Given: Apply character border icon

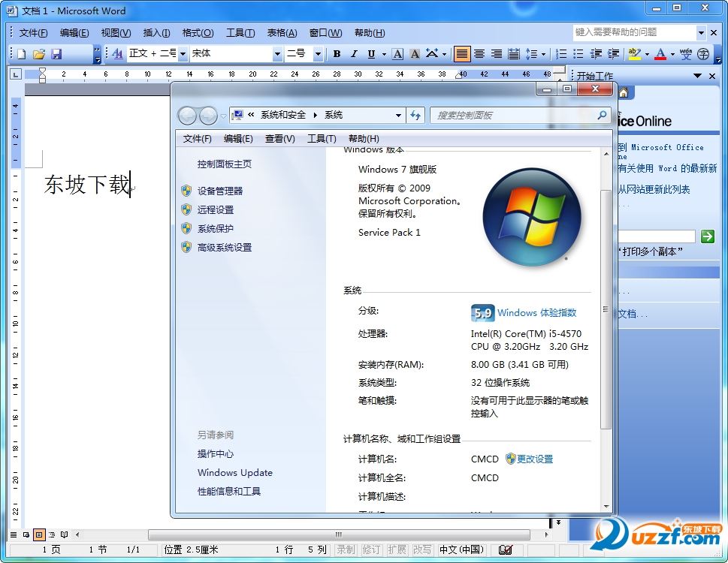Looking at the screenshot, I should [x=397, y=54].
